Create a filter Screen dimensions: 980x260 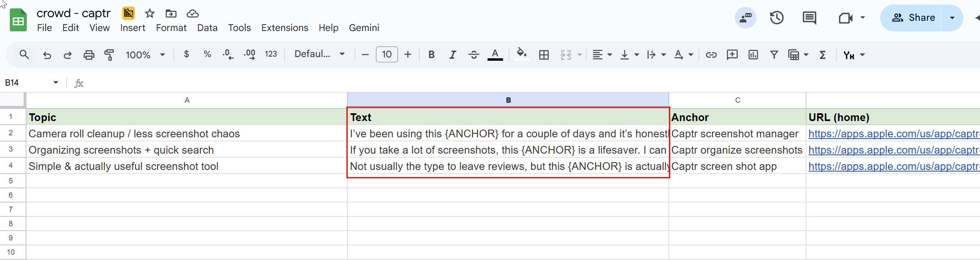(774, 55)
